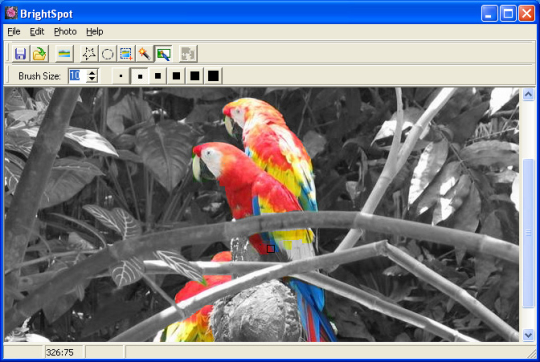Select the freeform star-shaped selection tool
This screenshot has height=362, width=540.
89,54
